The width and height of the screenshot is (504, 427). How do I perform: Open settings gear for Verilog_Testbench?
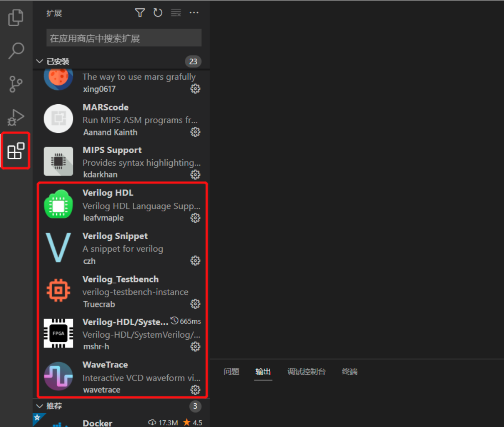click(x=195, y=304)
